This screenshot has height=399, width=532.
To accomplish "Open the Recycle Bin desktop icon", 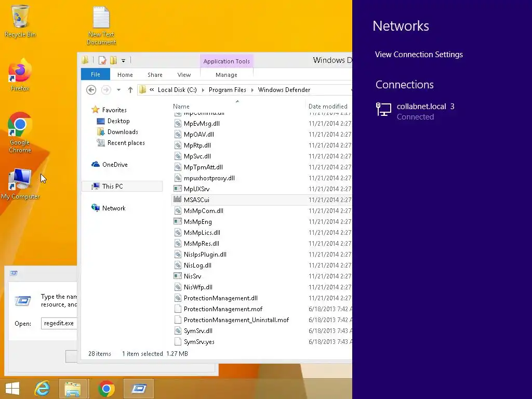I will point(20,21).
